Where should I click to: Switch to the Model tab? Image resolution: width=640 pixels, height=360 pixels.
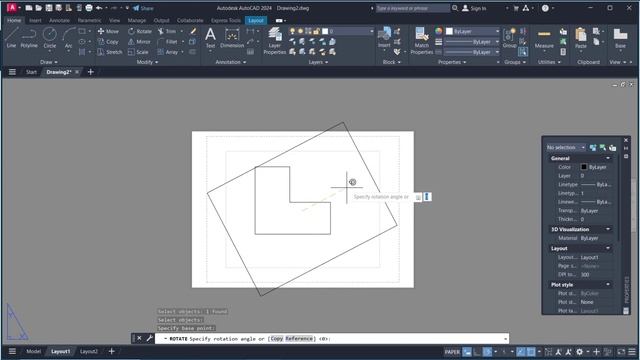(x=33, y=351)
